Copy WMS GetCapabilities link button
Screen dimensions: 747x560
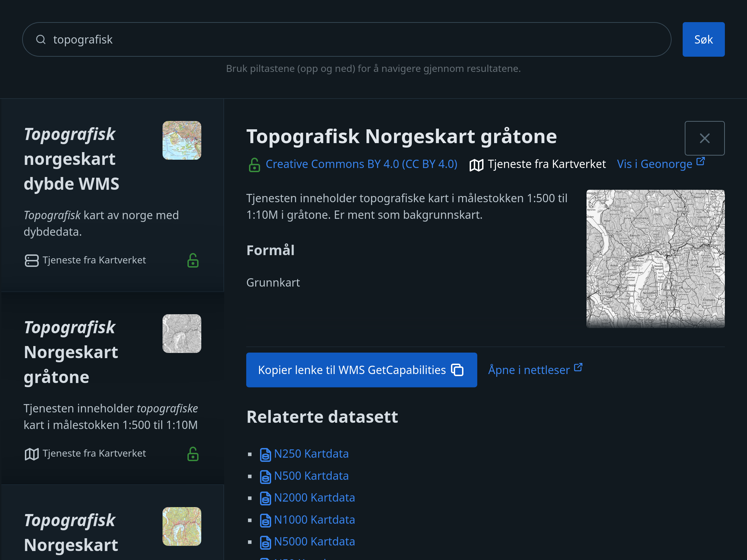click(x=361, y=370)
